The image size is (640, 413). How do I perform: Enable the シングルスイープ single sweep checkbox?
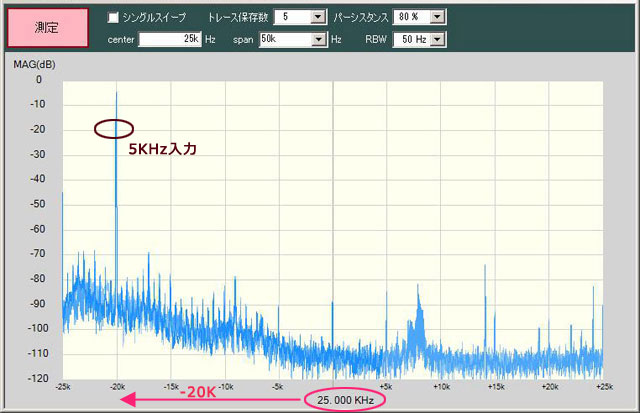[113, 17]
